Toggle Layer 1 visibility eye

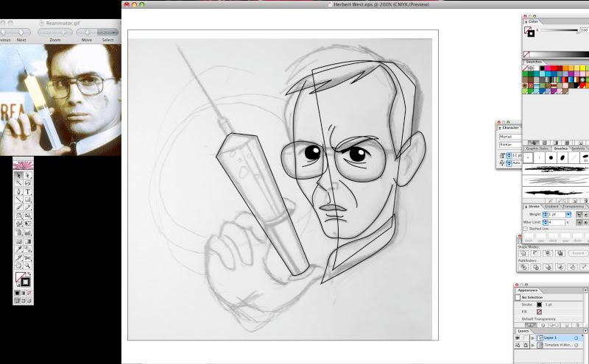click(x=518, y=338)
